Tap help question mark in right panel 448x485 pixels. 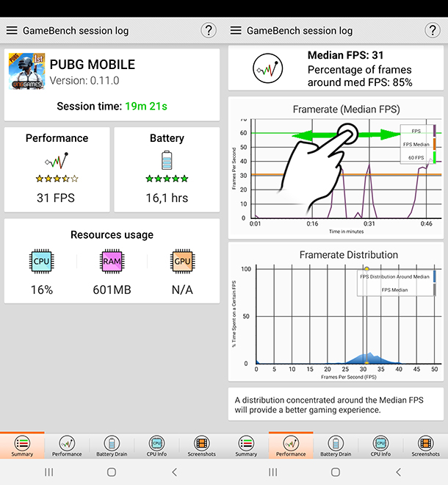tap(433, 30)
